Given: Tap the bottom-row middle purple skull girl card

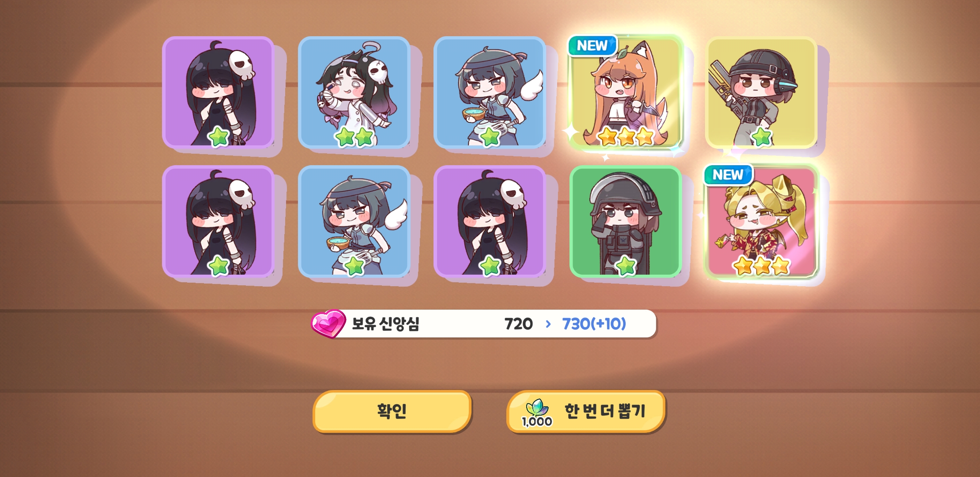Looking at the screenshot, I should [490, 222].
